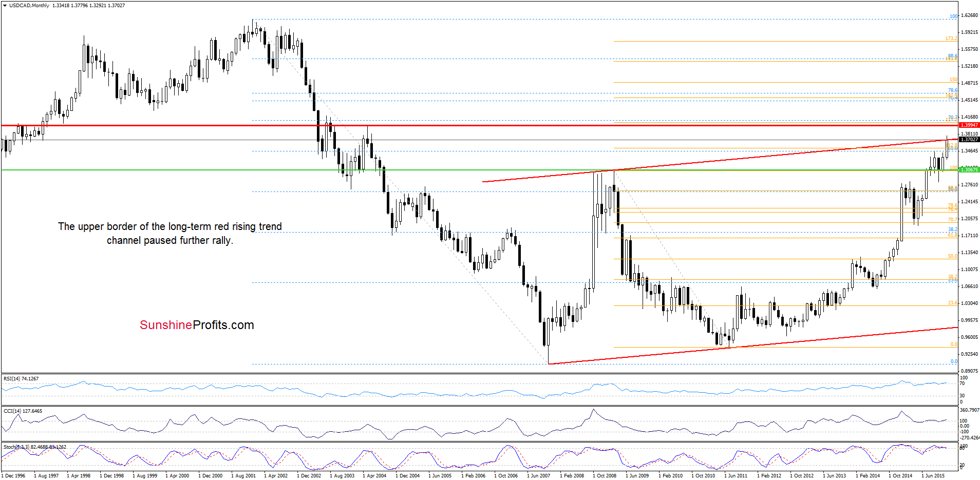Click the 1.55750 price axis label
Image resolution: width=980 pixels, height=480 pixels.
point(969,49)
